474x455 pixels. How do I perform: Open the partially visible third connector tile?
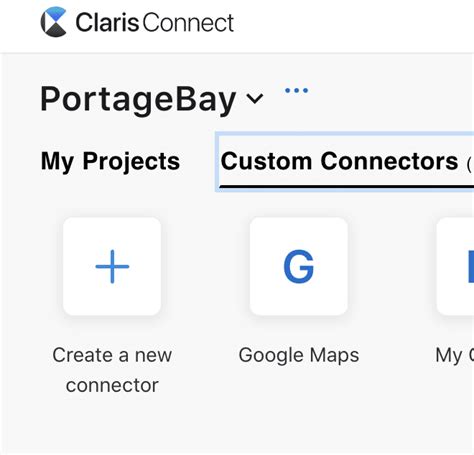(455, 266)
